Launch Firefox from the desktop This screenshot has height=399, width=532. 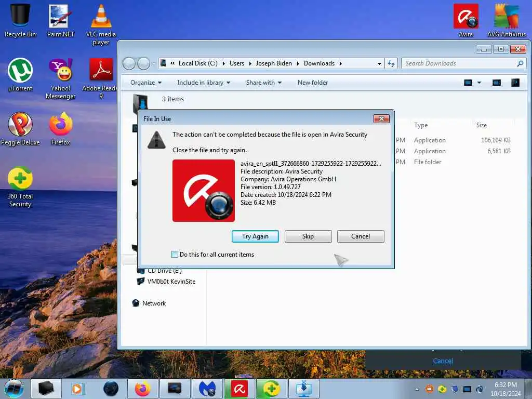[60, 129]
